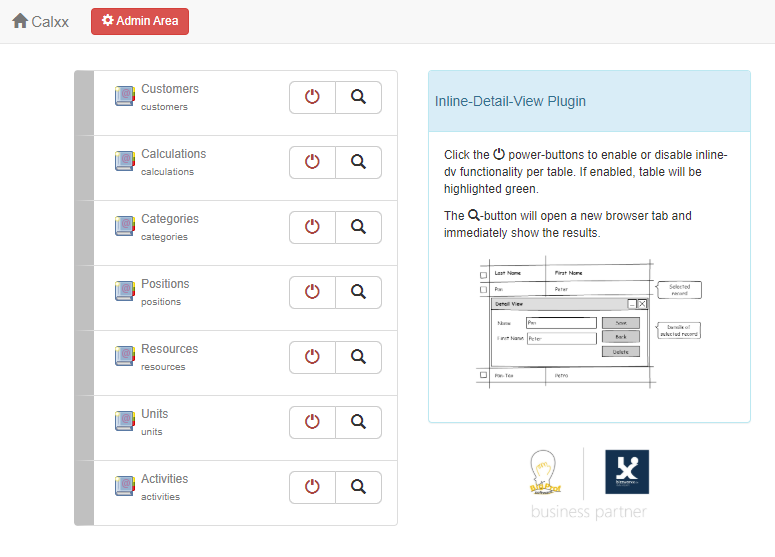Click the lowercase 'resources' table name
The image size is (775, 557).
163,367
